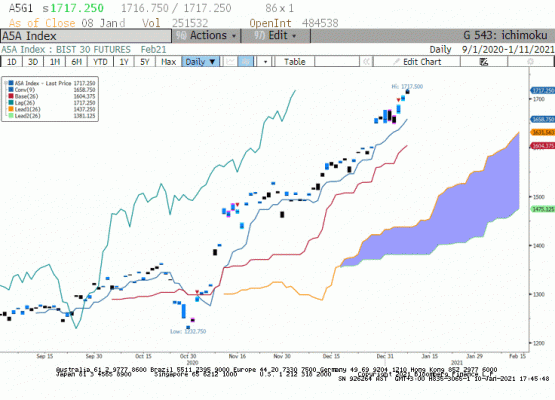The image size is (555, 400).
Task: Open chart settings gear icon
Action: pyautogui.click(x=530, y=62)
